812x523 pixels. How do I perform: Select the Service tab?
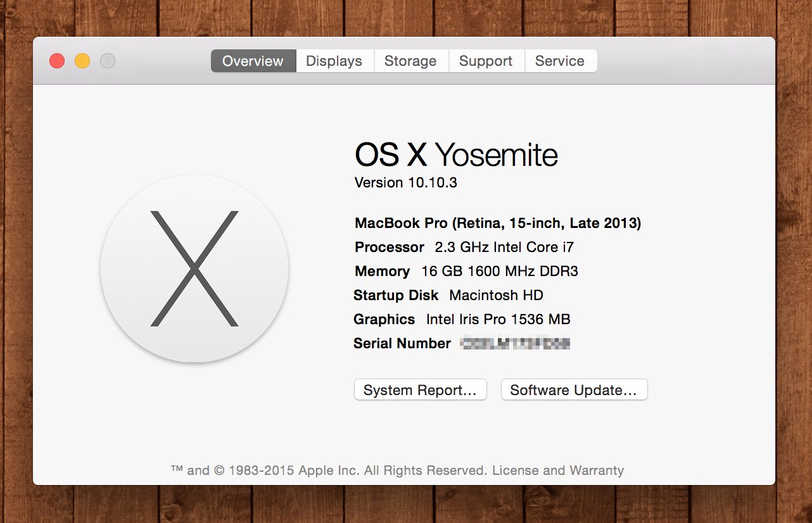tap(560, 61)
